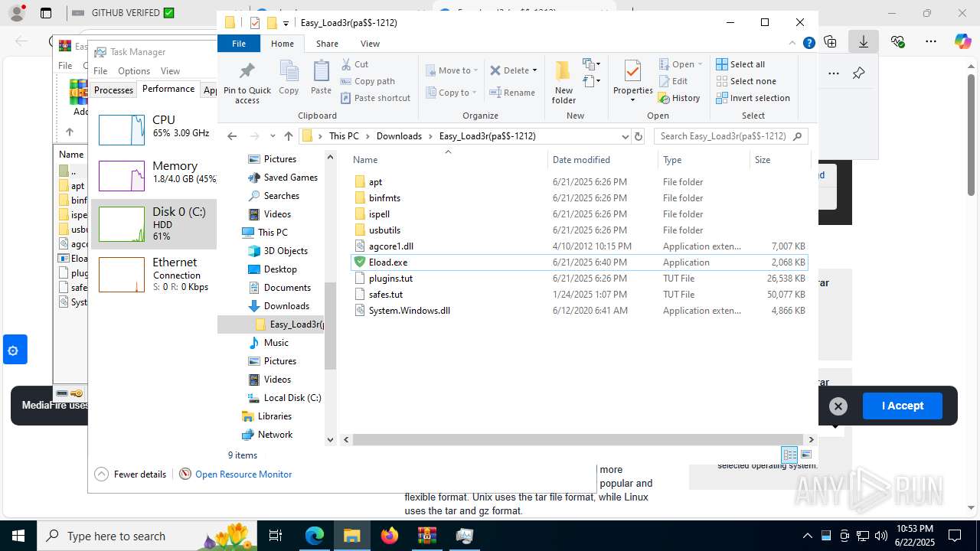Open Firefox from the taskbar
The height and width of the screenshot is (551, 980).
[x=390, y=536]
